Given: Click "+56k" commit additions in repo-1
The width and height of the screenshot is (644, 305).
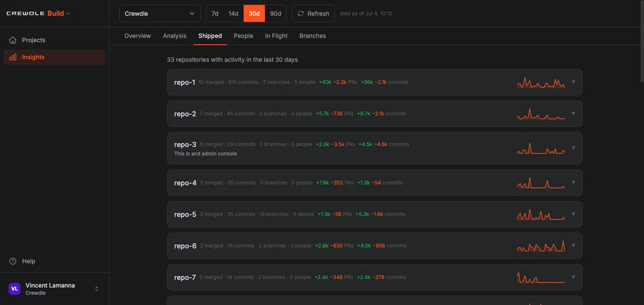Looking at the screenshot, I should click(367, 82).
